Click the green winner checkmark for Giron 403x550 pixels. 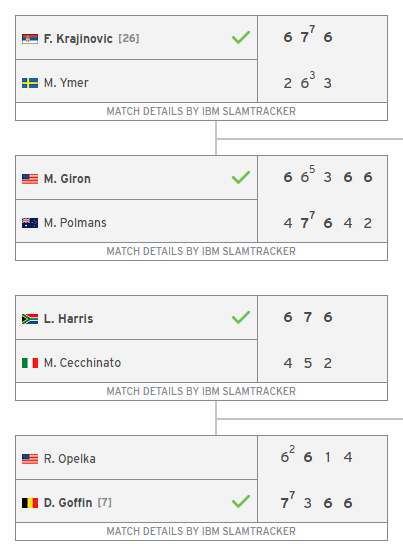pyautogui.click(x=241, y=177)
